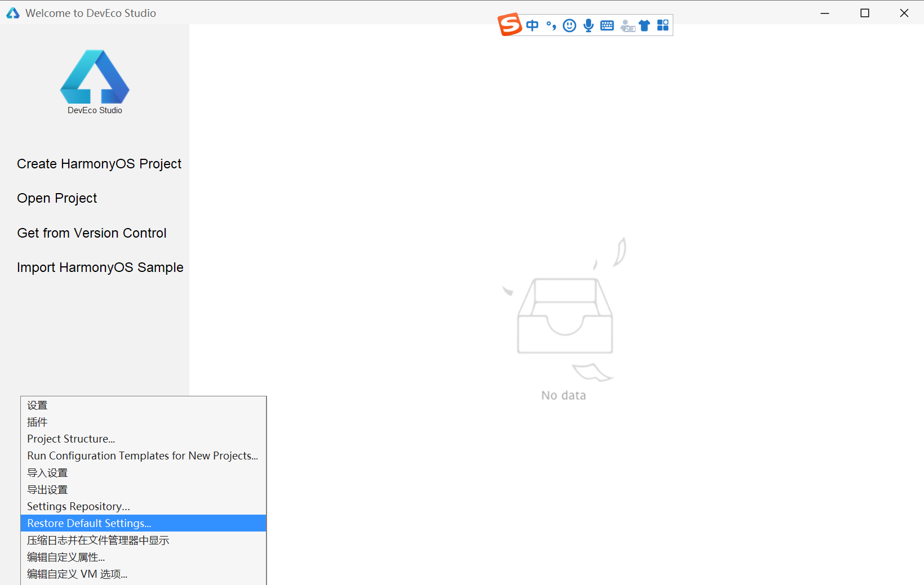This screenshot has height=585, width=924.
Task: Import a HarmonyOS Sample
Action: [100, 267]
